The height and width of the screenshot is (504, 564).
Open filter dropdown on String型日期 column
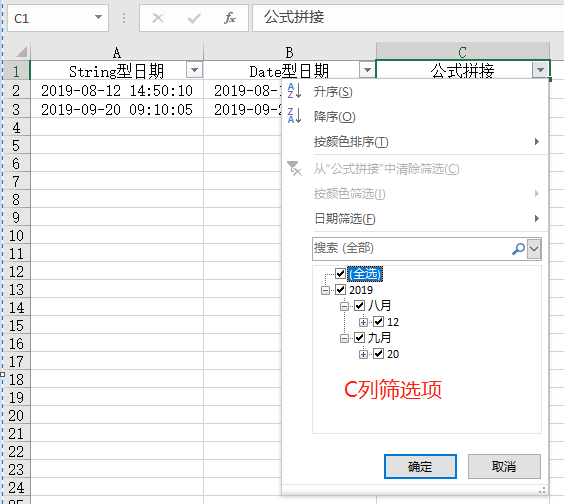pyautogui.click(x=194, y=69)
